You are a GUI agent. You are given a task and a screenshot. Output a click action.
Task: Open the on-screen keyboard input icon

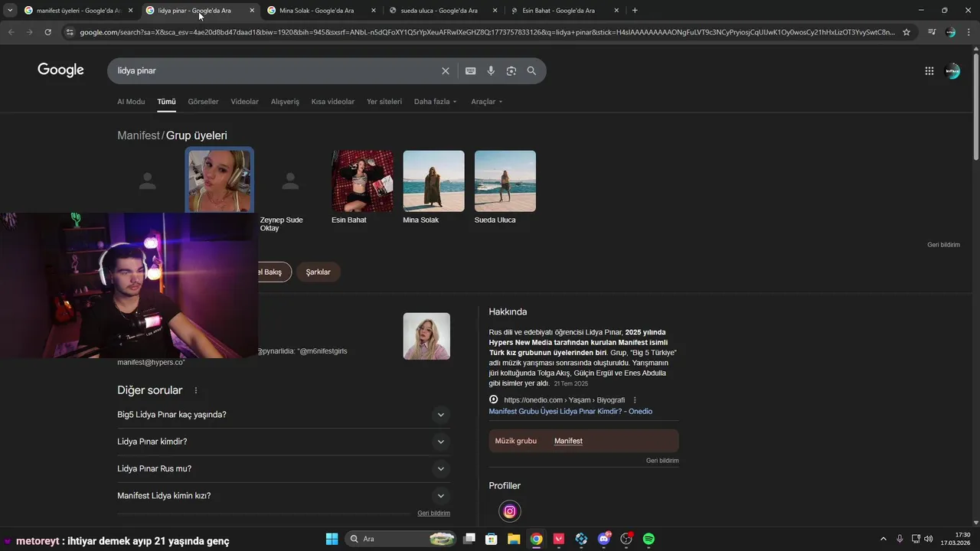pyautogui.click(x=470, y=70)
